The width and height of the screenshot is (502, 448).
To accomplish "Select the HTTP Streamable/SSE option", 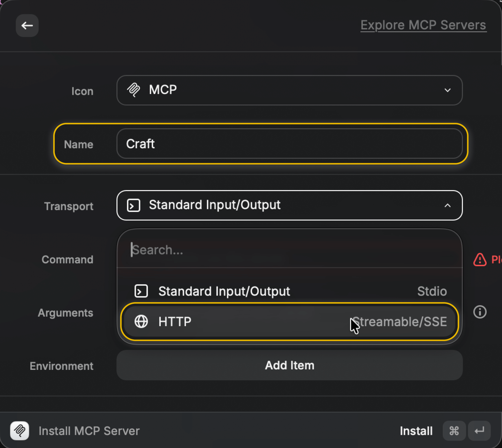I will tap(289, 321).
